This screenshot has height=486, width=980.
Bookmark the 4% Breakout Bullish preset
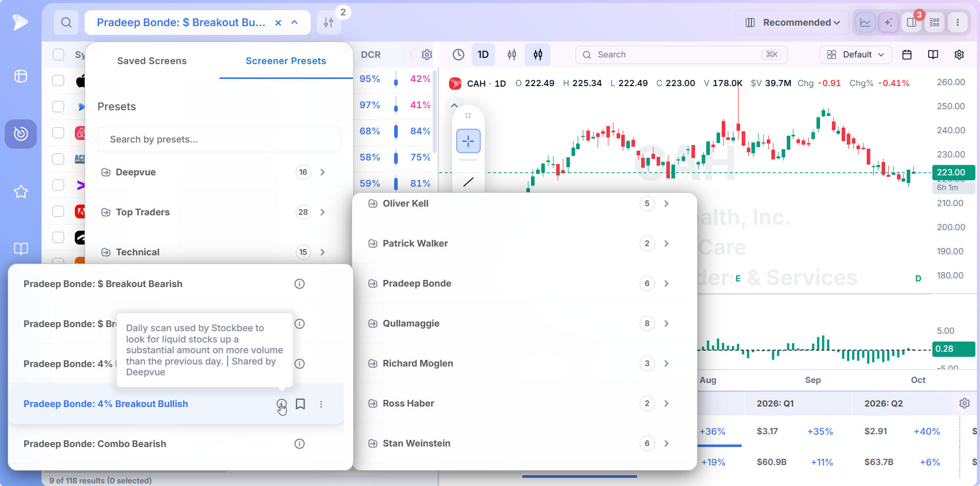(x=300, y=404)
